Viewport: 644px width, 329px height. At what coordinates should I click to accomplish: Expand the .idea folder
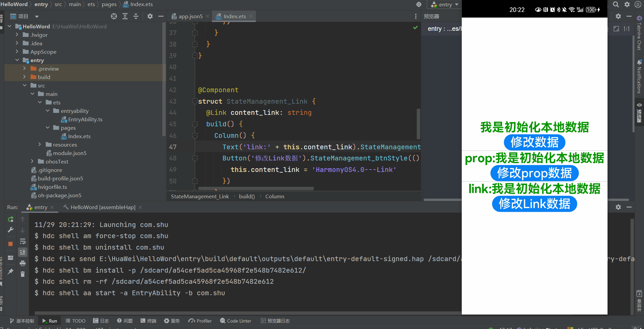point(17,43)
